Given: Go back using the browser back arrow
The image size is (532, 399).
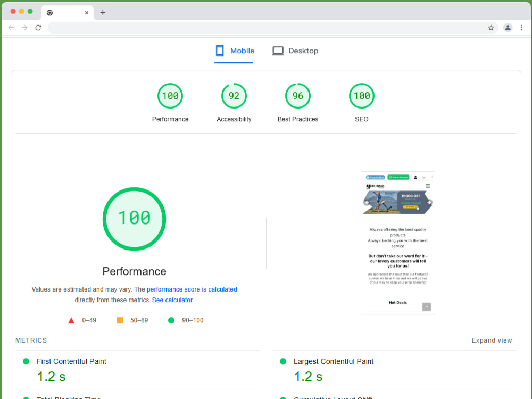Looking at the screenshot, I should click(11, 28).
